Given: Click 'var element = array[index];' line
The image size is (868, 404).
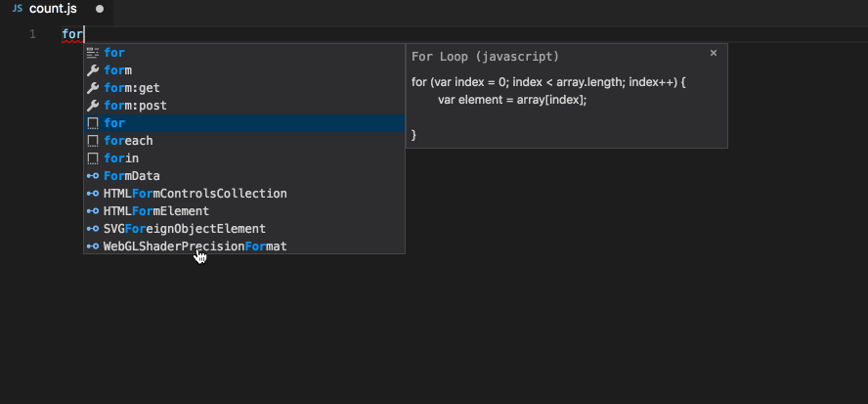Looking at the screenshot, I should [x=512, y=100].
